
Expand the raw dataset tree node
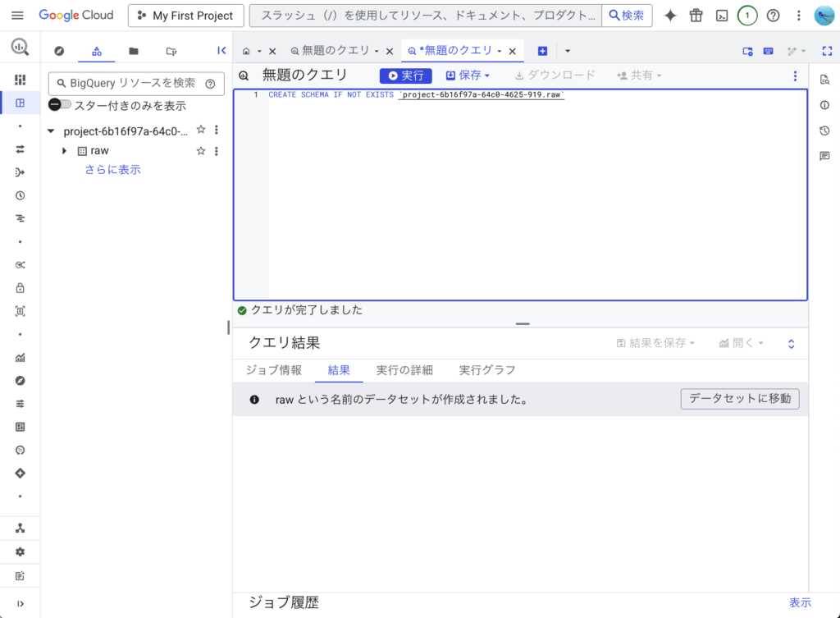click(65, 151)
